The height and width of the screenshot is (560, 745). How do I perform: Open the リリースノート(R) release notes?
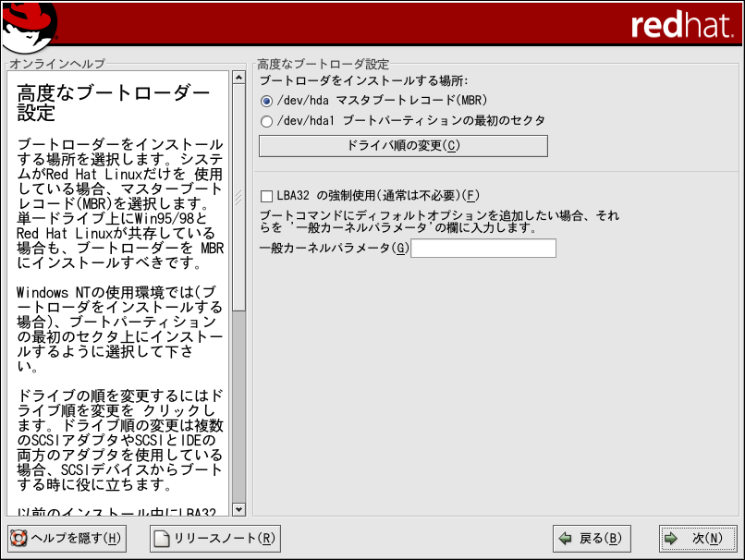(x=215, y=539)
